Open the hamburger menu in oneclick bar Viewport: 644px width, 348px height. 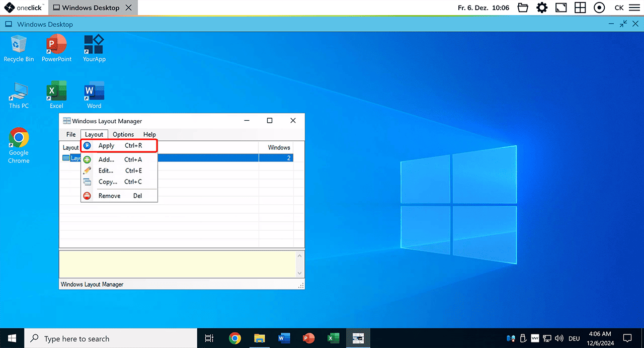[x=634, y=8]
